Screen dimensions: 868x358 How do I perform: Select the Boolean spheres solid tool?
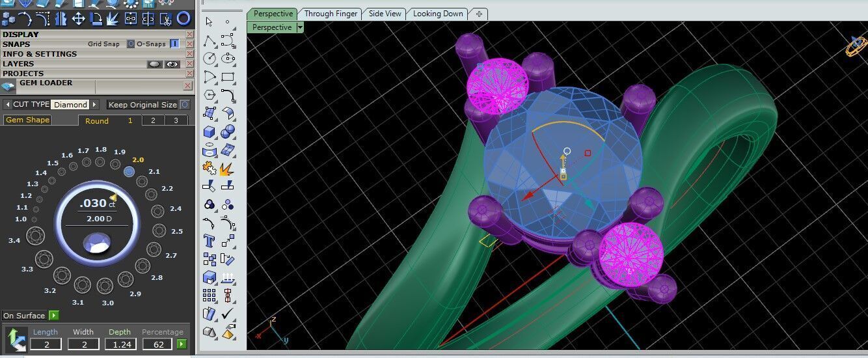[x=227, y=131]
